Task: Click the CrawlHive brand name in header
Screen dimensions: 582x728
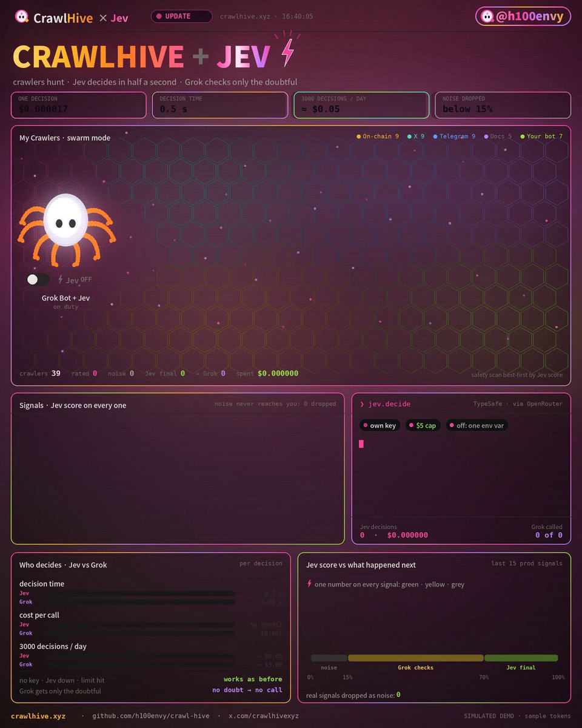Action: (x=63, y=18)
